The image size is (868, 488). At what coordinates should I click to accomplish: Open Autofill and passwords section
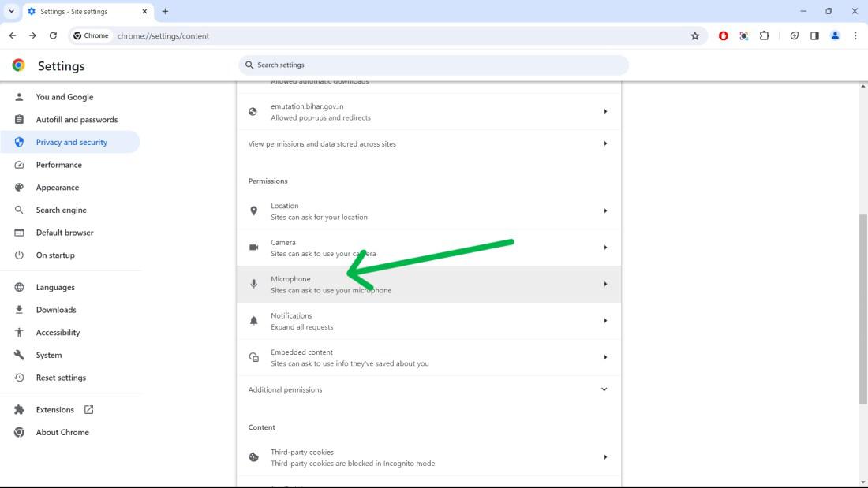[70, 120]
